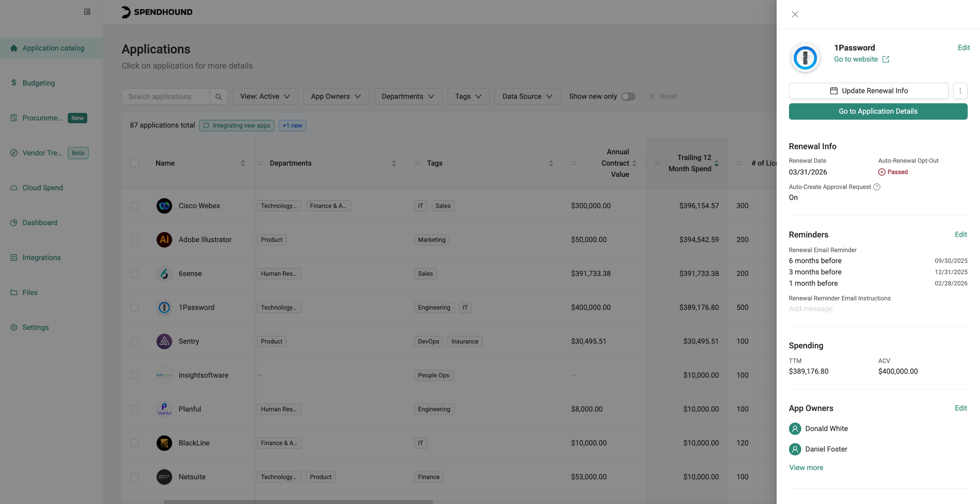Viewport: 980px width, 504px height.
Task: Click the search magnifier icon
Action: [219, 97]
